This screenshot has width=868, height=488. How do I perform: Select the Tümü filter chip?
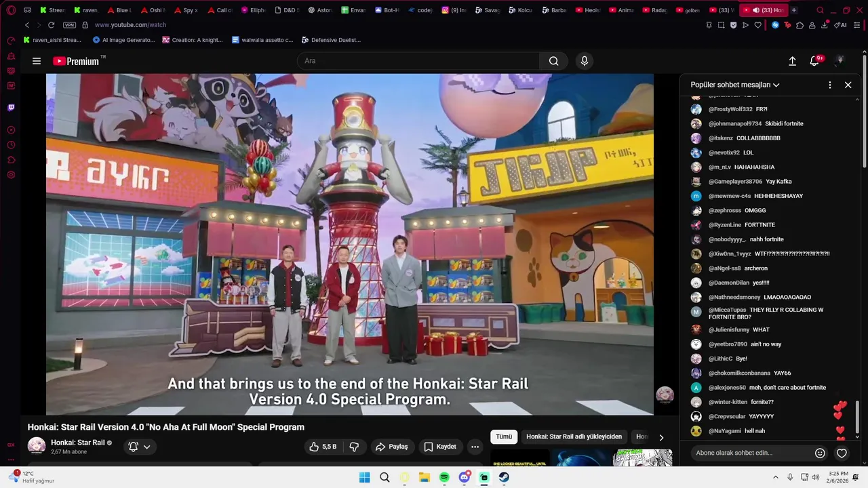(504, 437)
